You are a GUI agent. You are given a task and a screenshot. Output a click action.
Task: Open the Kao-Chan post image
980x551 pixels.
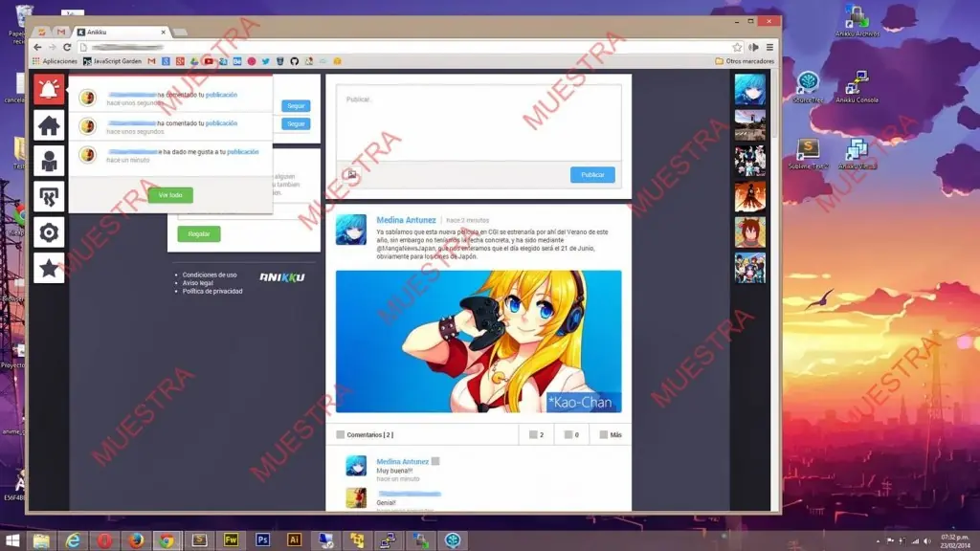(479, 342)
